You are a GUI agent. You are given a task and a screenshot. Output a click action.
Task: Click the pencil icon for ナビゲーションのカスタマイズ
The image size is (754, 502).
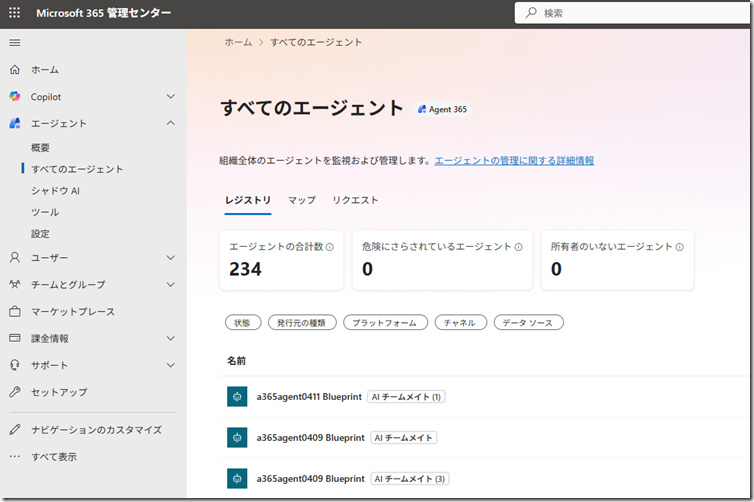pyautogui.click(x=15, y=429)
